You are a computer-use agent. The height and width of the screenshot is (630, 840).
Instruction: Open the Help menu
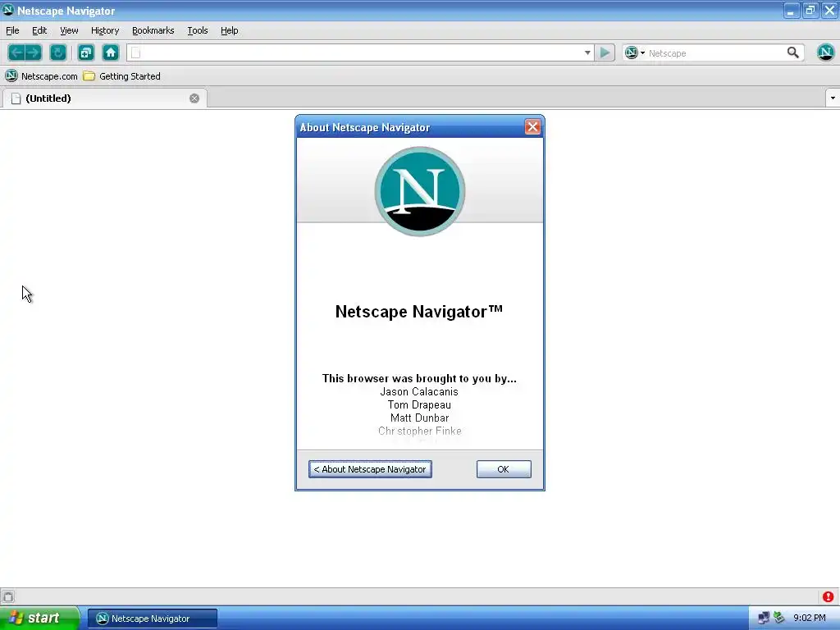tap(230, 30)
